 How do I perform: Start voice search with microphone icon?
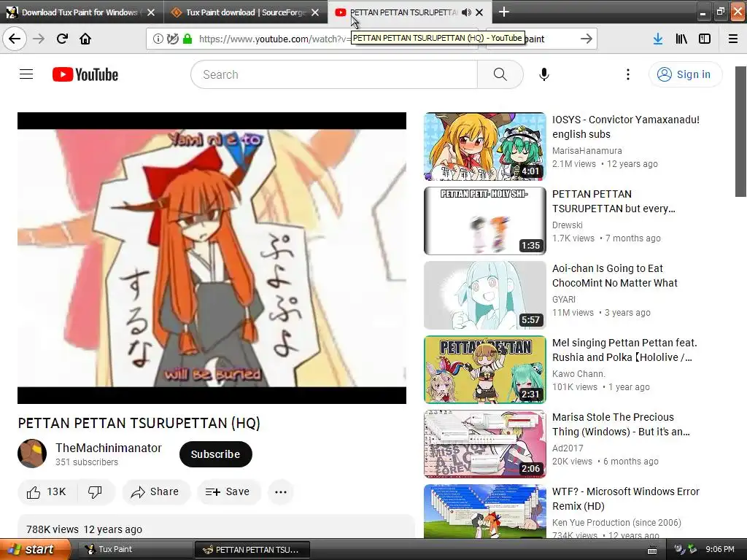(544, 74)
